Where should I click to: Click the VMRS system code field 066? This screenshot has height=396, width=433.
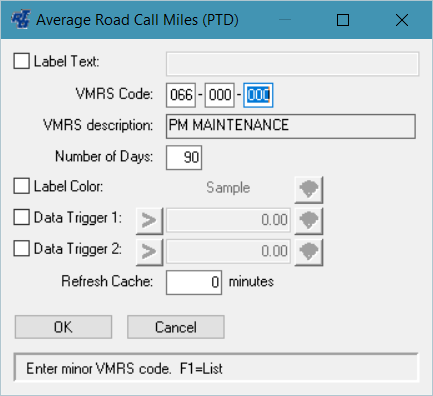pos(181,95)
